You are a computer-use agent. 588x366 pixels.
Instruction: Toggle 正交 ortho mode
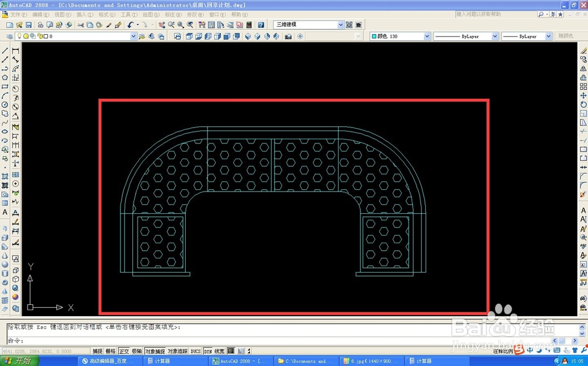click(123, 351)
